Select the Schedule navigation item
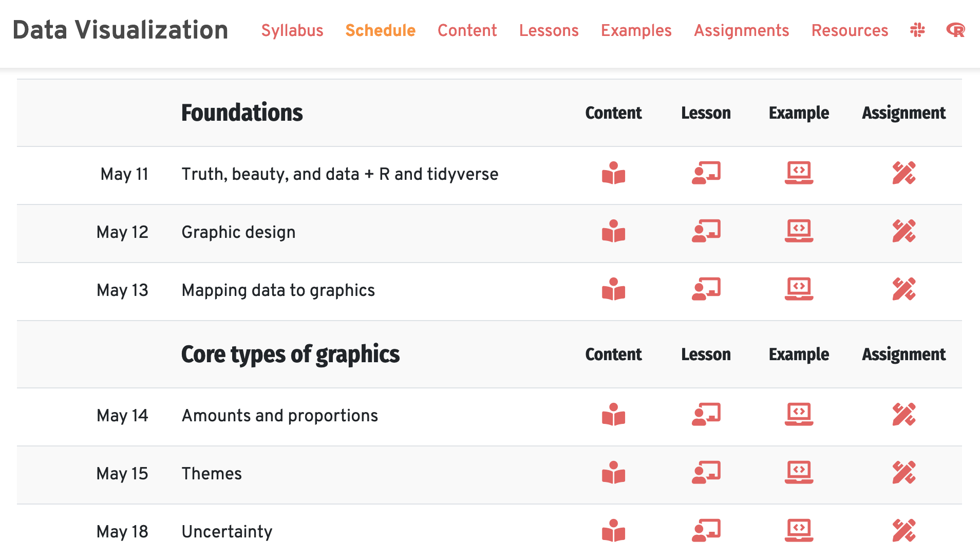Screen dimensions: 980x559 pyautogui.click(x=380, y=30)
